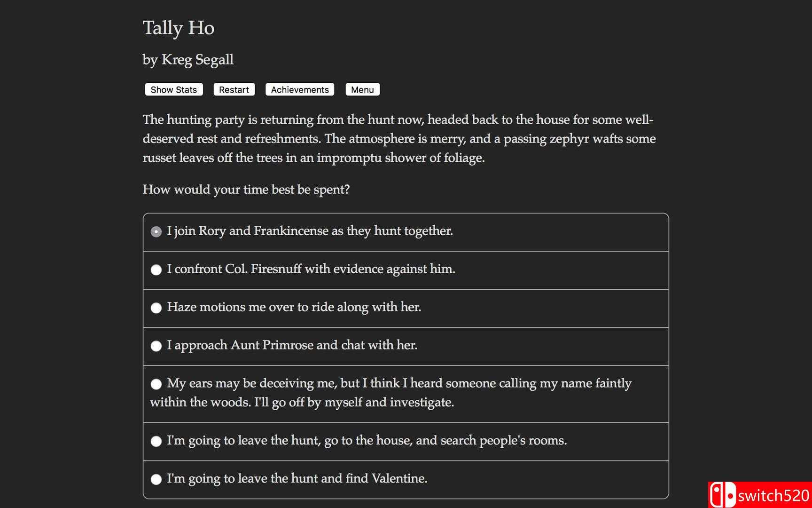Click the text label 'find Valentine' option
This screenshot has height=508, width=812.
point(297,478)
